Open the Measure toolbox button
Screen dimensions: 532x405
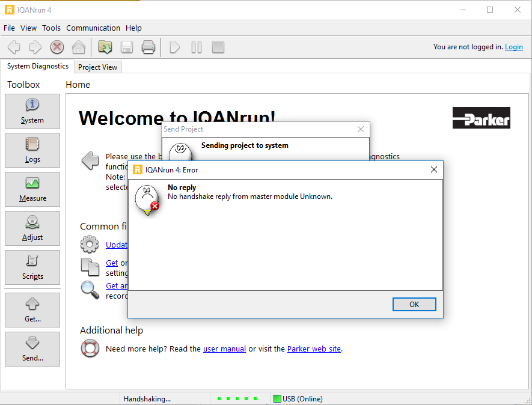32,189
